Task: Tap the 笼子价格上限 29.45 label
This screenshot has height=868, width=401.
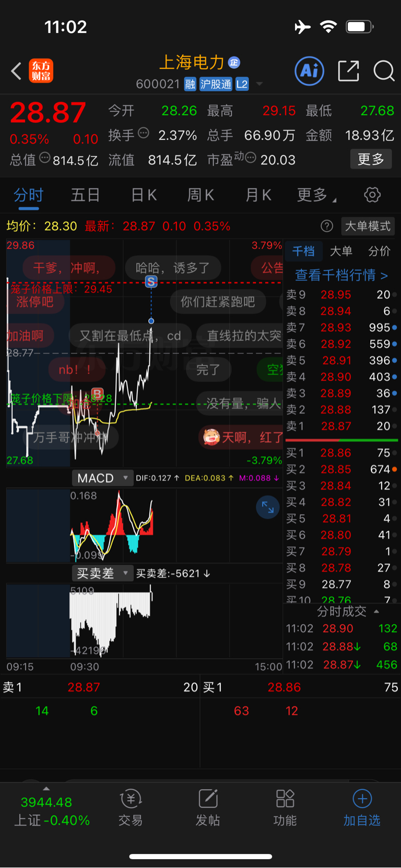Action: click(x=61, y=289)
